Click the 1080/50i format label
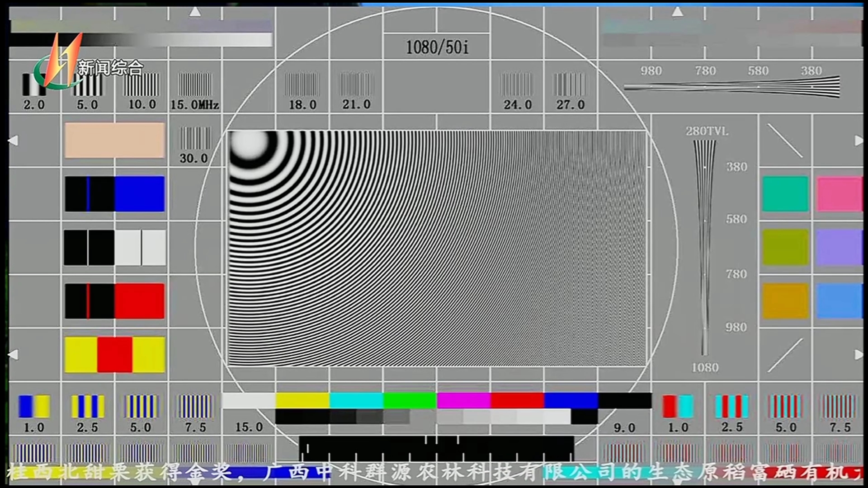Screen dimensions: 868x488 (437, 47)
